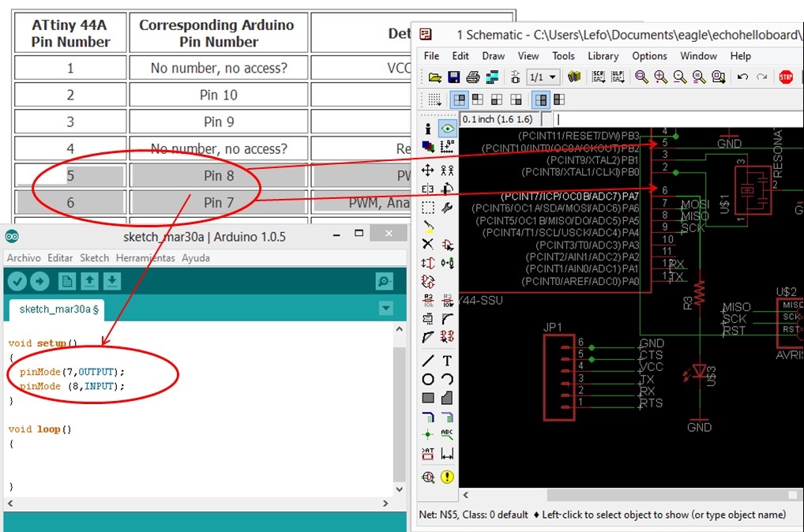Screen dimensions: 804x532
Task: Select the sketch_mar30a tab
Action: [57, 309]
